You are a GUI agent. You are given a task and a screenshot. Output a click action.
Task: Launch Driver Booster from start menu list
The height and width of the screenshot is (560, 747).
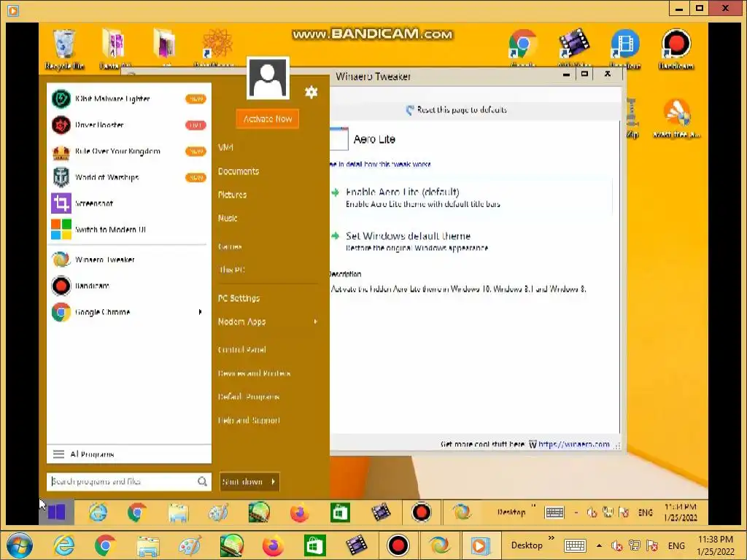pyautogui.click(x=128, y=125)
